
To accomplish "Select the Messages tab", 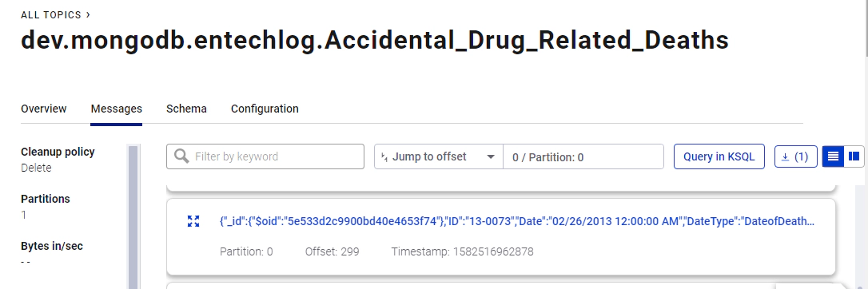I will click(x=116, y=109).
